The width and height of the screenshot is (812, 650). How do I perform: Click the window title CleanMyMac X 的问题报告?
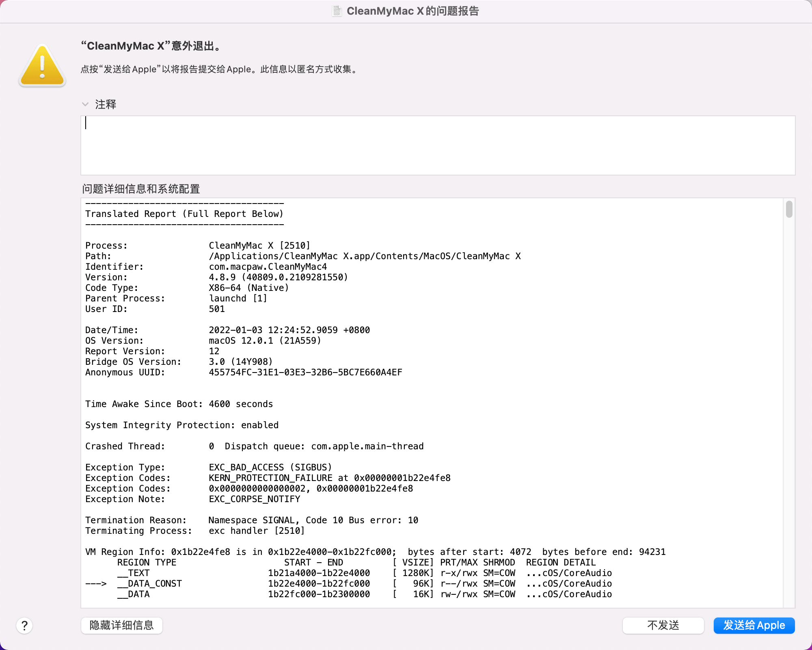click(412, 11)
